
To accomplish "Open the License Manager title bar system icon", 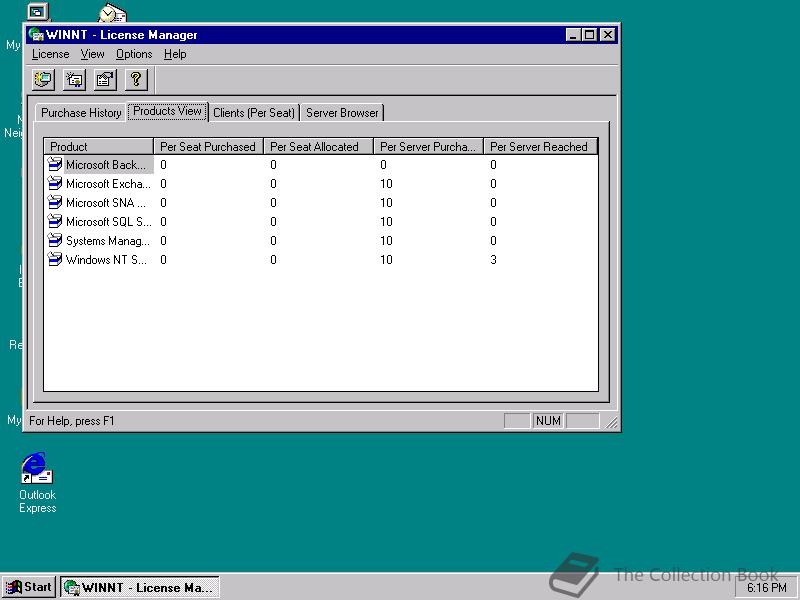I will pos(36,35).
